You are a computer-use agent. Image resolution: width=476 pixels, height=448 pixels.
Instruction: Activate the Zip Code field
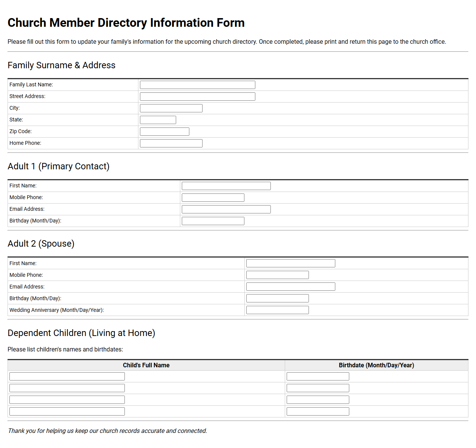click(x=164, y=132)
